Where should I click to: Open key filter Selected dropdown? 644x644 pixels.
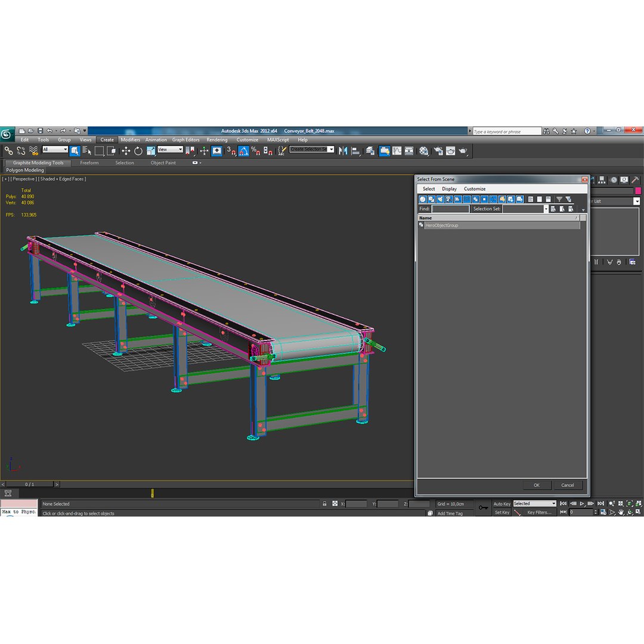point(534,503)
